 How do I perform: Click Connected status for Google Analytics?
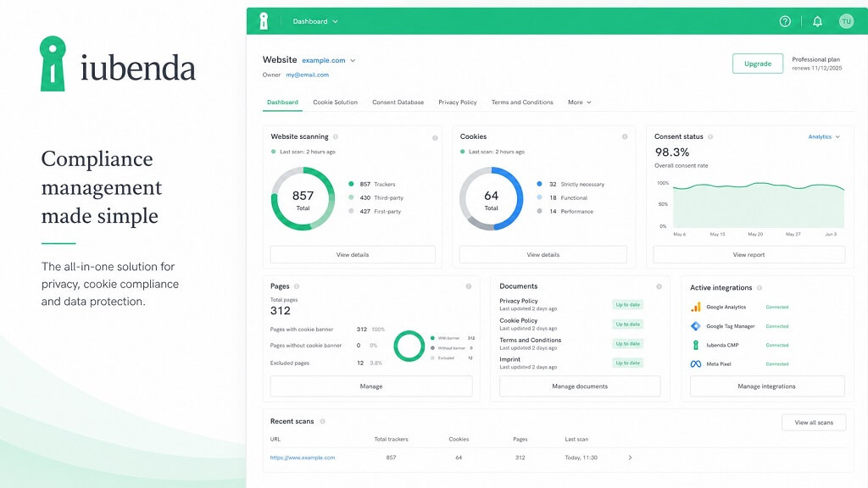coord(776,307)
